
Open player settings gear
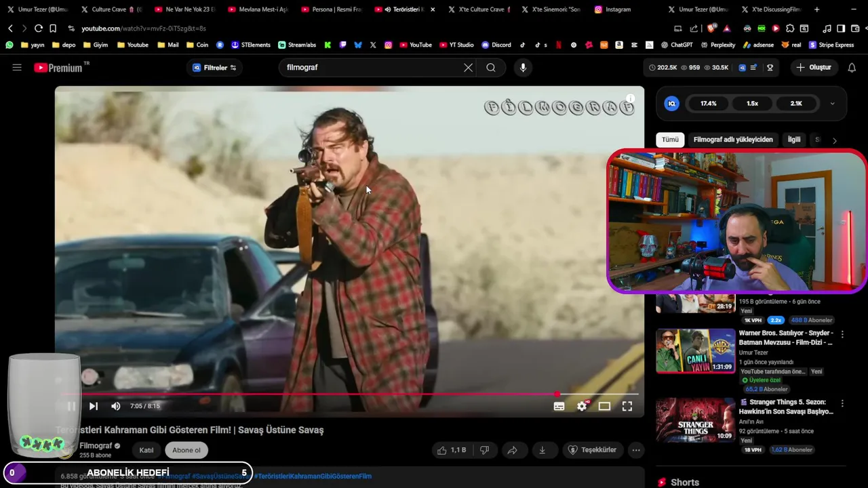coord(582,406)
